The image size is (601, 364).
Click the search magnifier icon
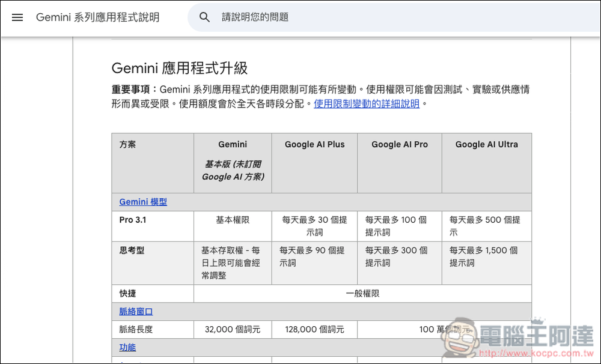tap(204, 17)
